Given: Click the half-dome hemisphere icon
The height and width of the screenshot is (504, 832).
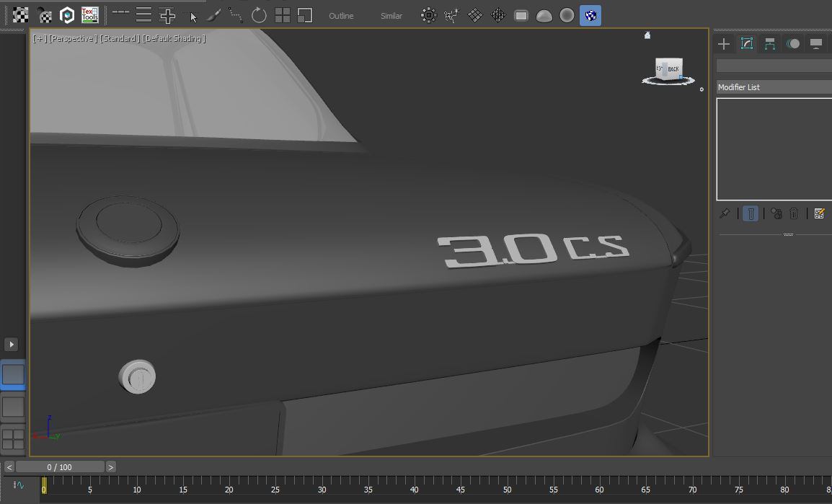Looking at the screenshot, I should click(x=544, y=17).
